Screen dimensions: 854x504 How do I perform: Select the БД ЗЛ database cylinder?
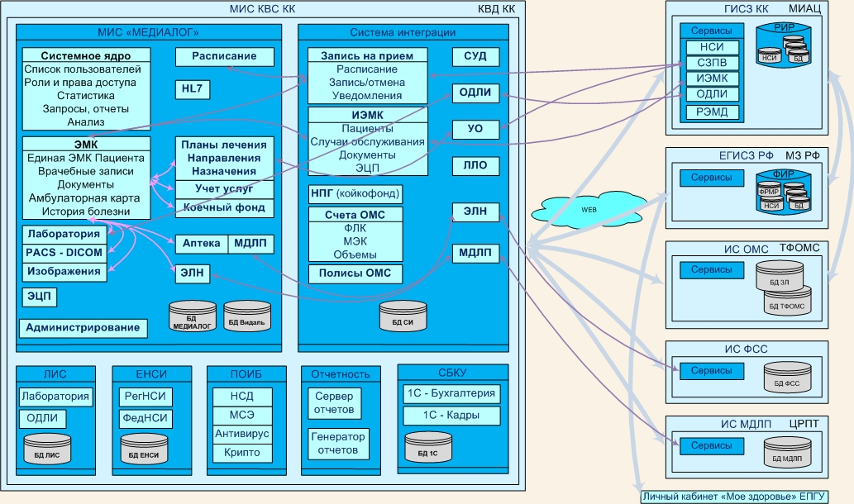point(780,277)
